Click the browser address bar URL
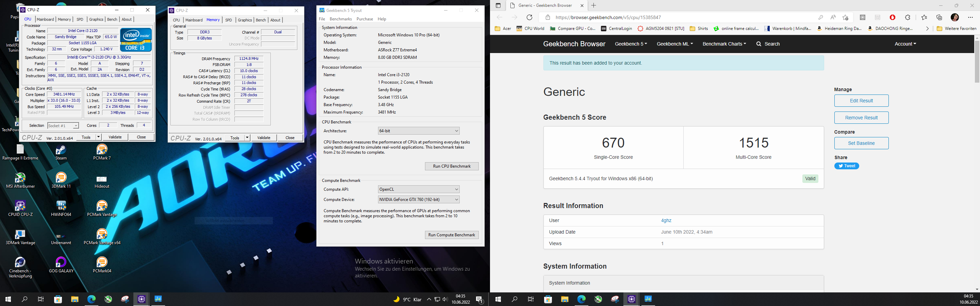The height and width of the screenshot is (306, 980). 608,17
